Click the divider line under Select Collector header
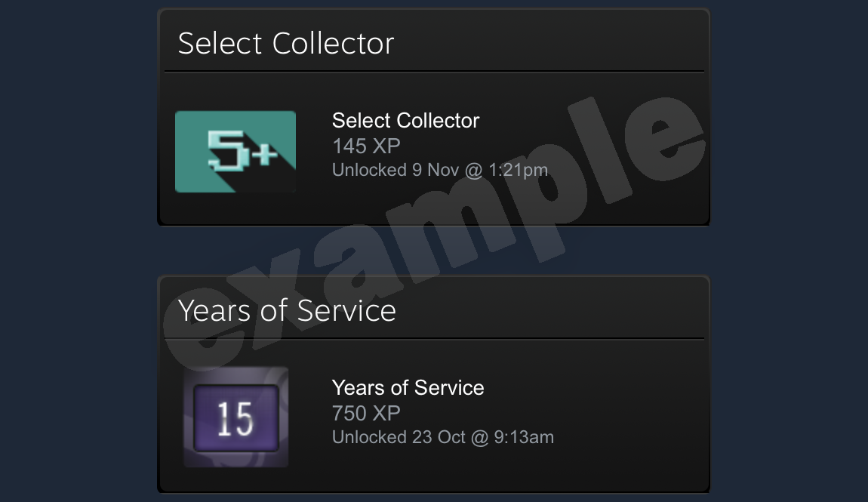This screenshot has height=502, width=868. tap(434, 72)
